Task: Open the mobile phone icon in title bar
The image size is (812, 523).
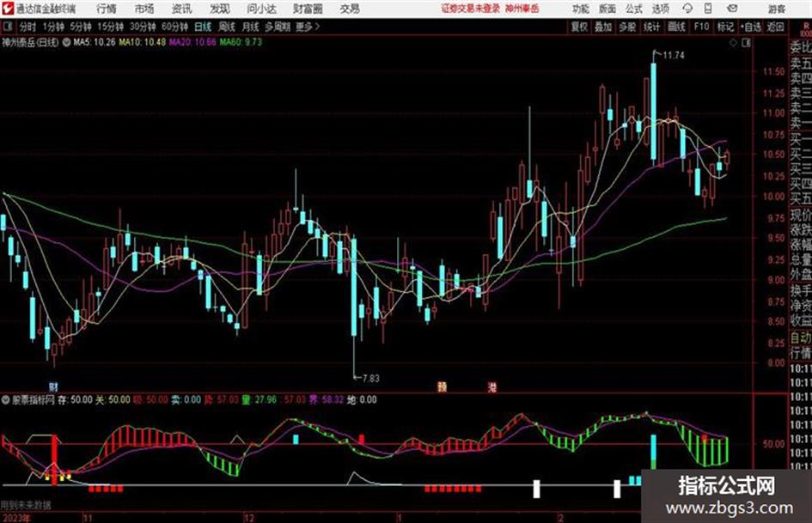Action: [708, 9]
